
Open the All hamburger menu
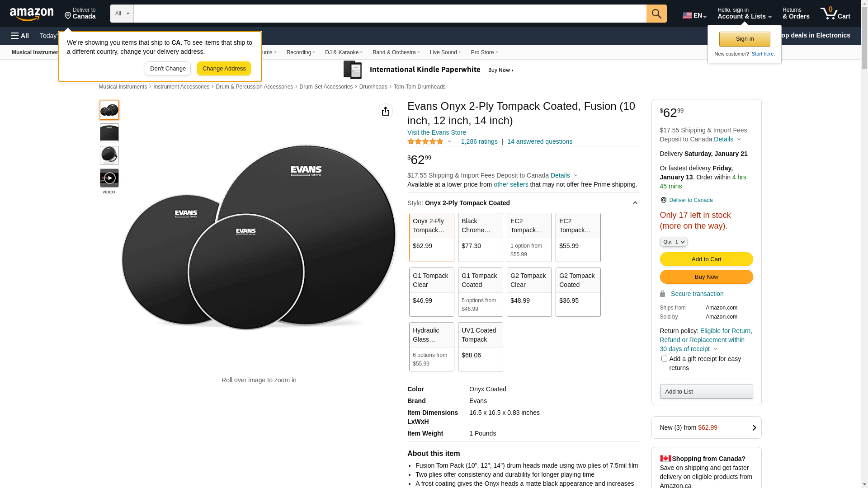(x=20, y=36)
